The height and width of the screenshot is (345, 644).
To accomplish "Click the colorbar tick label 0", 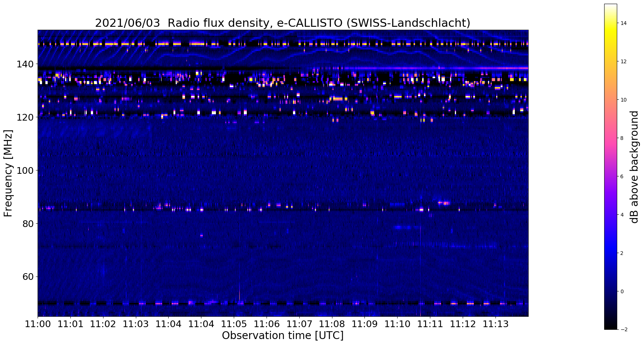I will coord(622,291).
